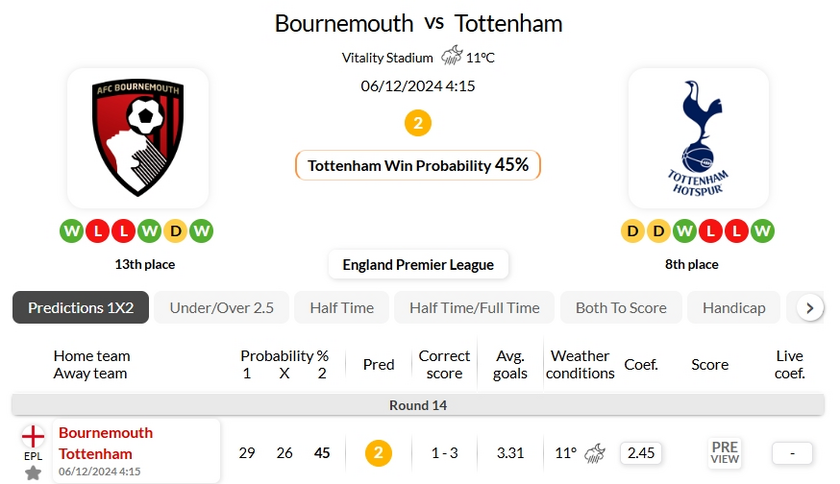Click the England flag EPL icon
This screenshot has height=484, width=840.
click(x=33, y=437)
